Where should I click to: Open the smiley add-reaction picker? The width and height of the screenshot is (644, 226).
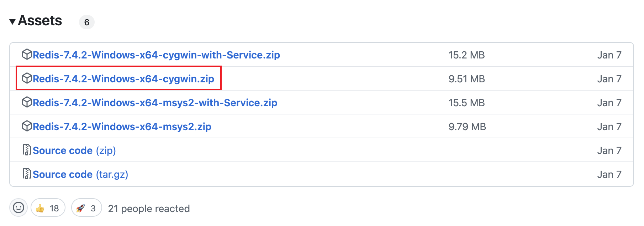pos(19,208)
